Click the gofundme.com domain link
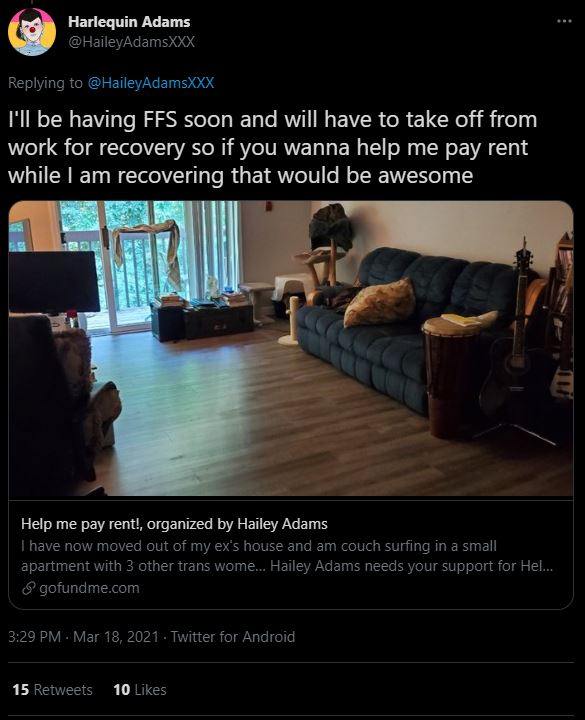This screenshot has height=720, width=585. [x=89, y=588]
